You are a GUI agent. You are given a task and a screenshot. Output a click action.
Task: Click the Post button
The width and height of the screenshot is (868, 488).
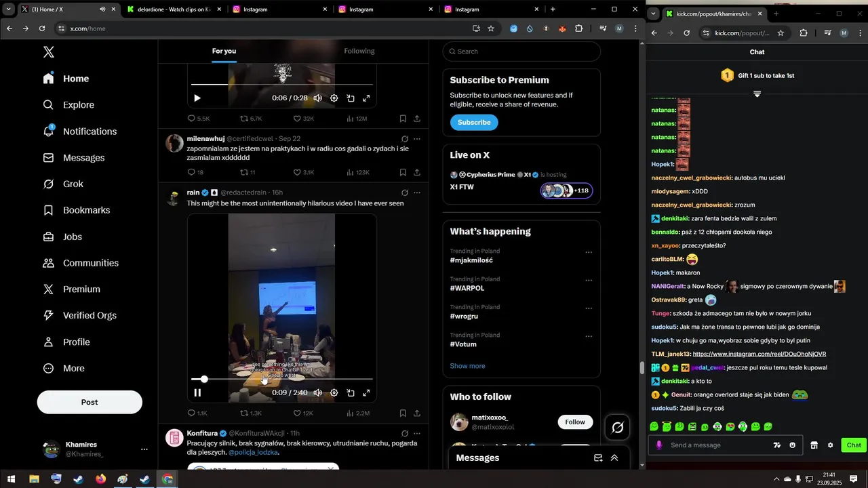(x=90, y=402)
